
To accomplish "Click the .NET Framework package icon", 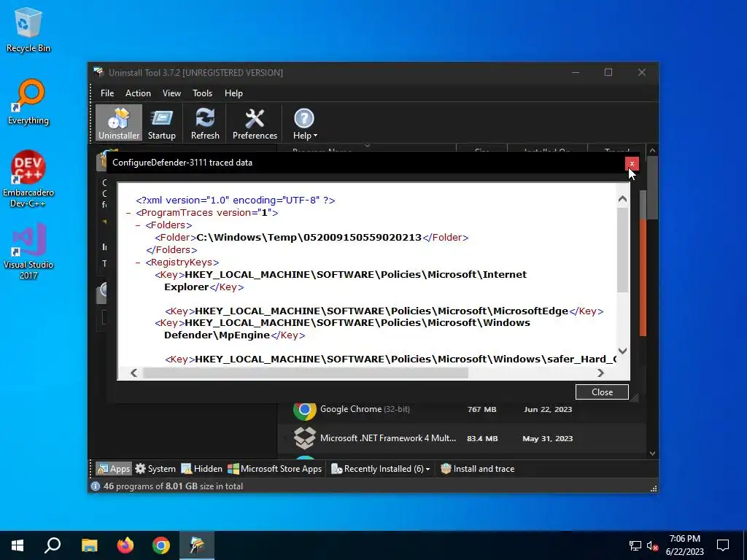I will point(304,438).
